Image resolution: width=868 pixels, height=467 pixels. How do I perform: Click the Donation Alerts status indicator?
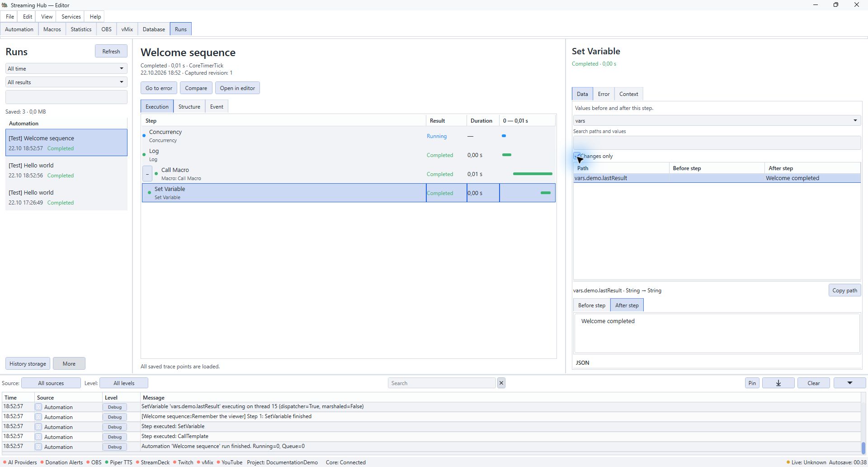(x=61, y=462)
